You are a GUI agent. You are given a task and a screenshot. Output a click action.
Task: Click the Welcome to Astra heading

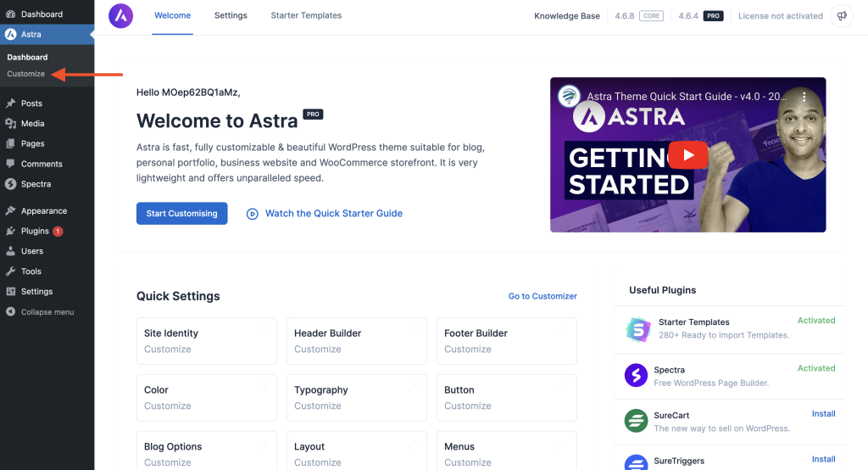(217, 120)
